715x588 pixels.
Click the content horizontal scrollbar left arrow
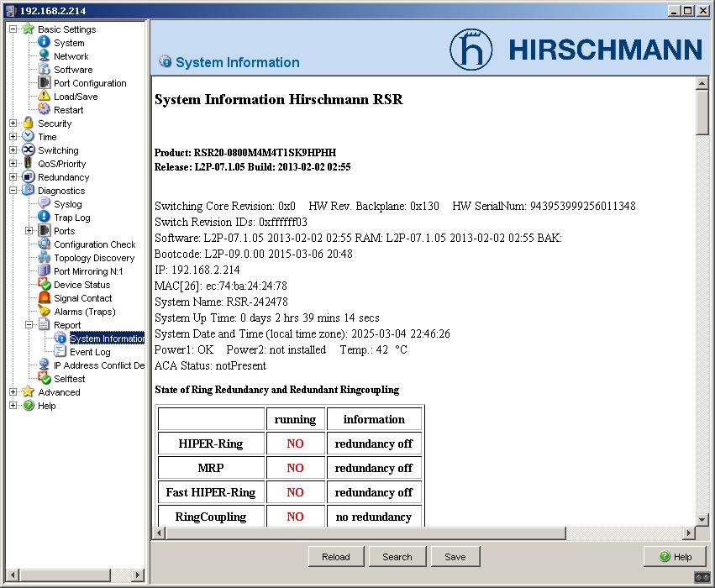(x=159, y=533)
